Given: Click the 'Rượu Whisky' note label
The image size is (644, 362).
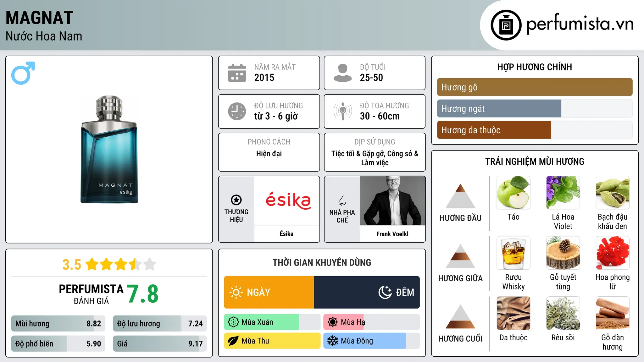Looking at the screenshot, I should click(514, 282).
